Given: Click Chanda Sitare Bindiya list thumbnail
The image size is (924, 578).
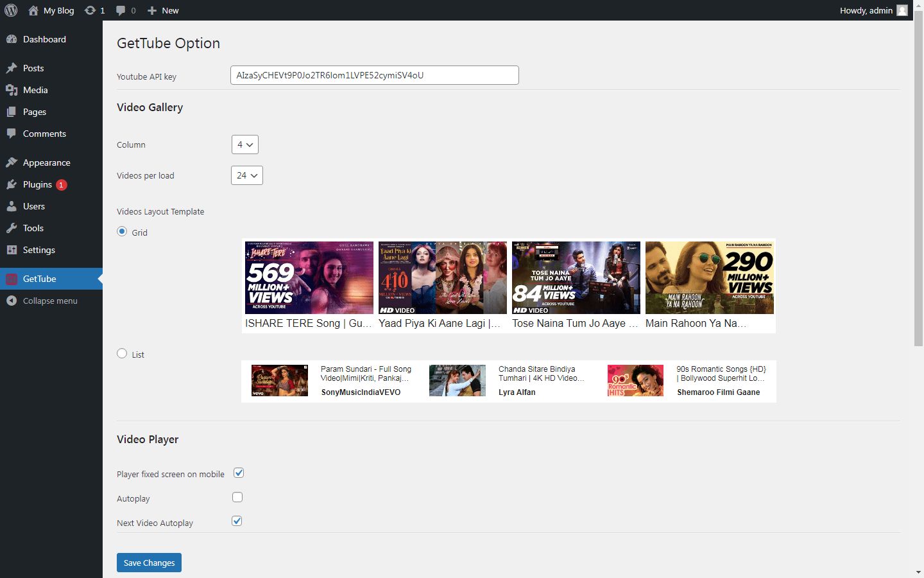Looking at the screenshot, I should 458,380.
